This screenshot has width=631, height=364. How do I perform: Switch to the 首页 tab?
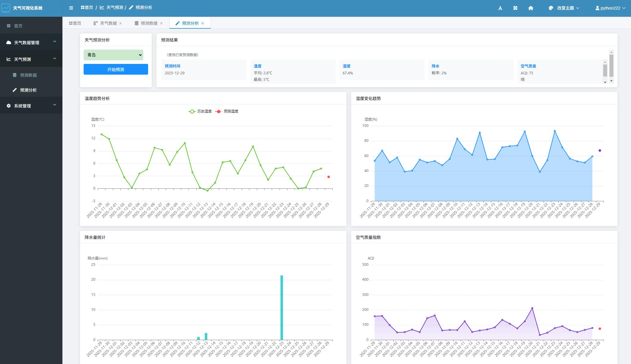[75, 23]
